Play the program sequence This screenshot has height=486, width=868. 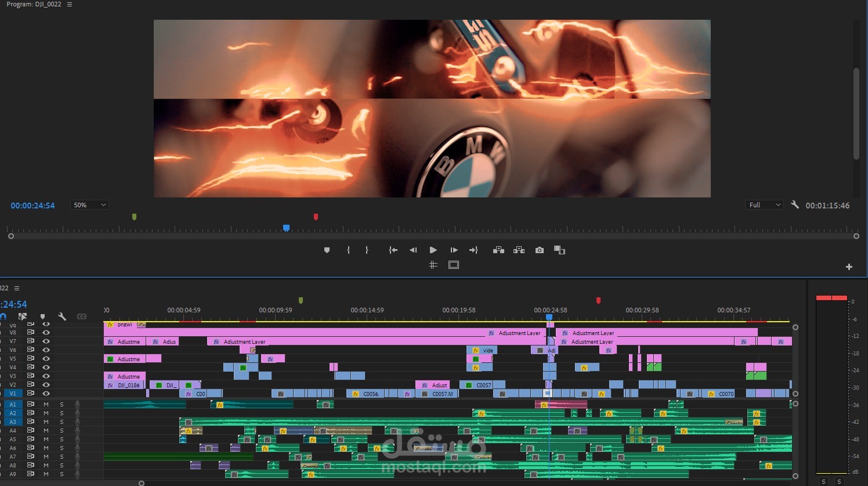click(433, 250)
